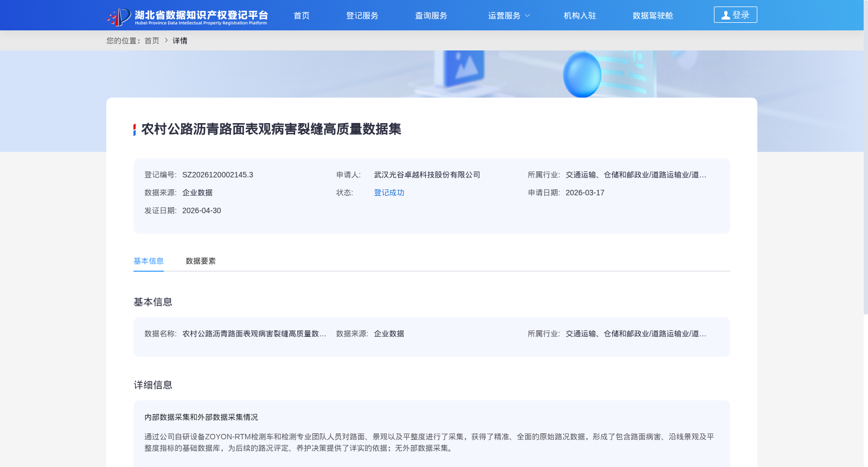Select registration number SZ2026120002145.3
This screenshot has height=467, width=868.
point(218,175)
